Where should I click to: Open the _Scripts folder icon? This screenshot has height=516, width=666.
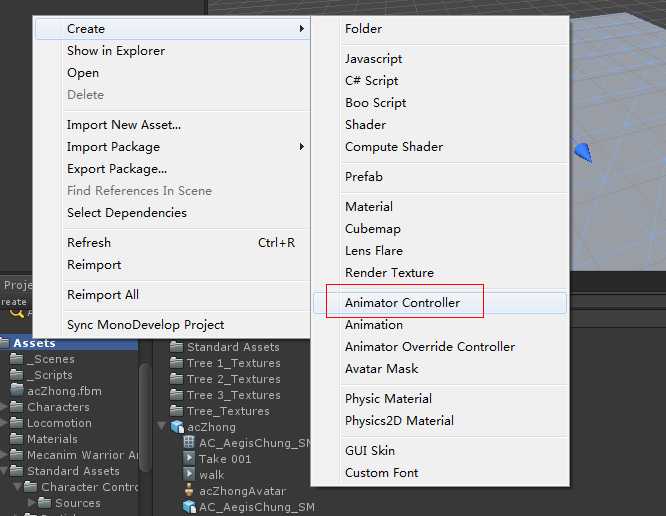[x=17, y=375]
